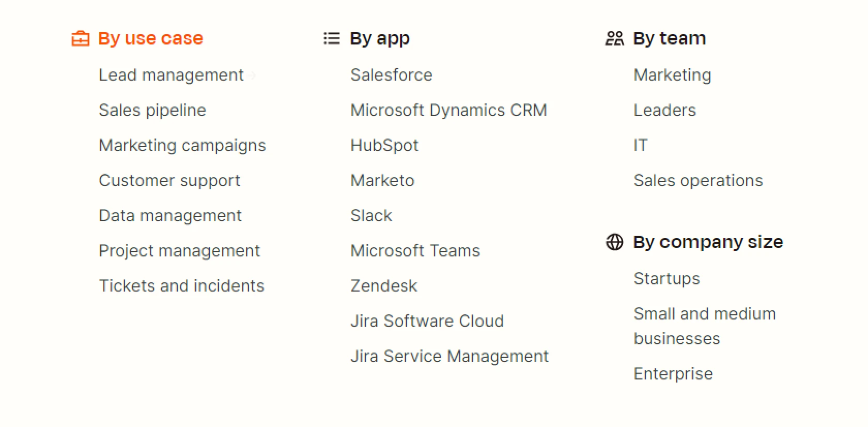Click the people icon beside By team
The width and height of the screenshot is (868, 427).
coord(614,38)
